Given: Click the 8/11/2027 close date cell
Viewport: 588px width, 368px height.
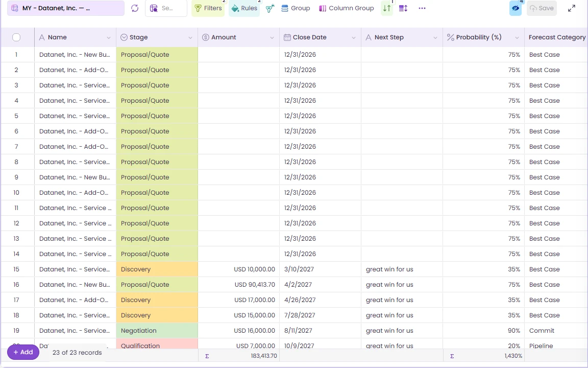Looking at the screenshot, I should [320, 331].
